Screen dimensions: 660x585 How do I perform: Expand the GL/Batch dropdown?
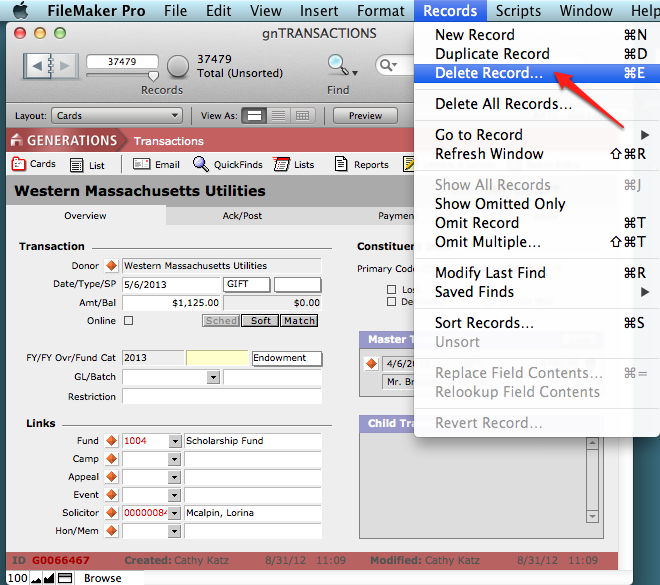(213, 377)
